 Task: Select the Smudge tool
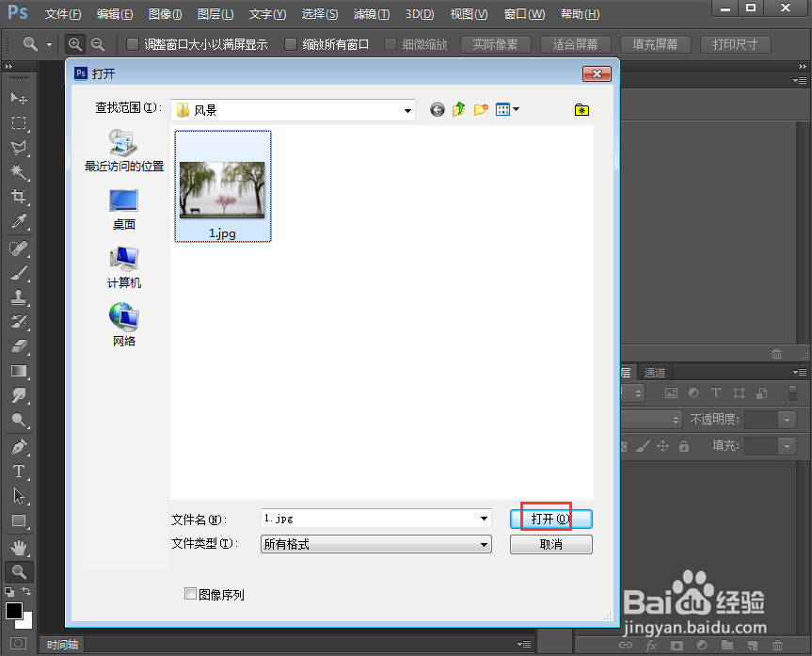(x=19, y=395)
